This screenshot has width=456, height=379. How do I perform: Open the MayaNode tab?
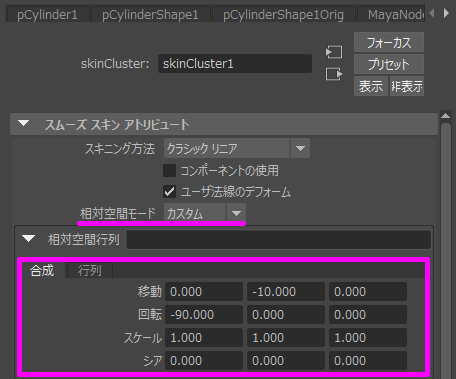click(392, 15)
